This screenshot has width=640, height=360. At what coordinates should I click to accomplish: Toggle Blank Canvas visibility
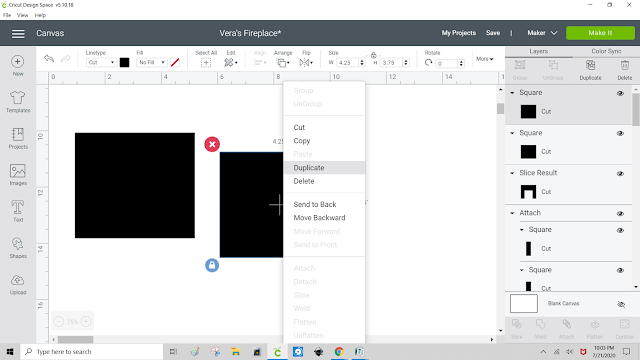tap(621, 304)
